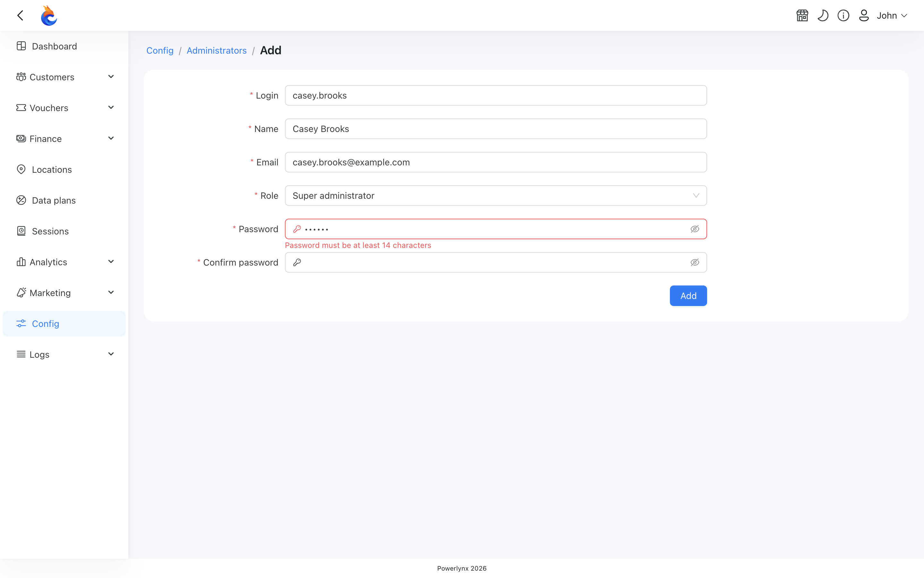Expand the Marketing menu chevron
The image size is (924, 578).
click(111, 293)
